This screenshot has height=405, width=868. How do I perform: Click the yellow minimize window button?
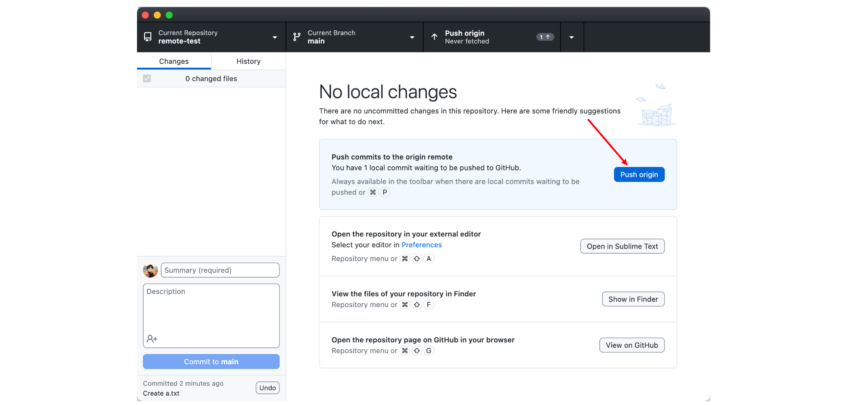tap(157, 15)
